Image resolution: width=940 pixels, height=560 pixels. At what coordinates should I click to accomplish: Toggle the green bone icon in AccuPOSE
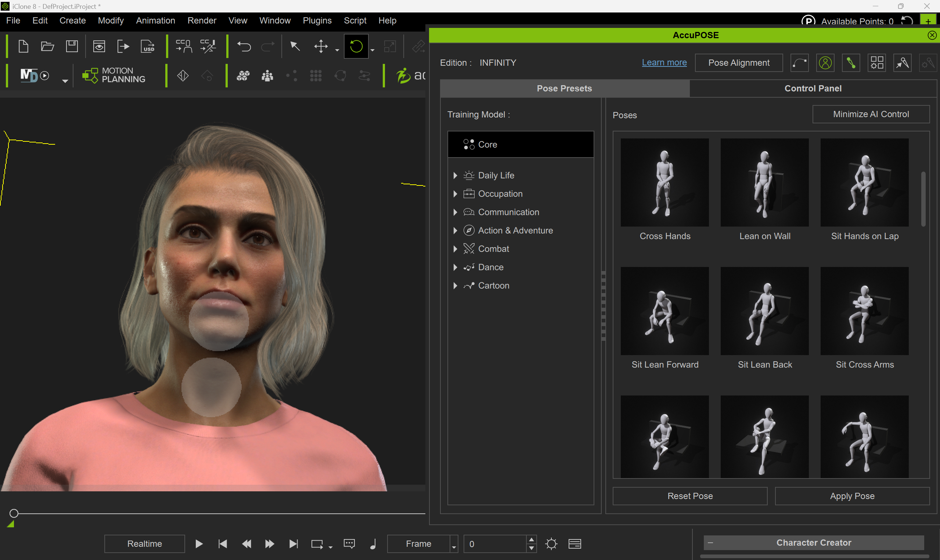(851, 63)
